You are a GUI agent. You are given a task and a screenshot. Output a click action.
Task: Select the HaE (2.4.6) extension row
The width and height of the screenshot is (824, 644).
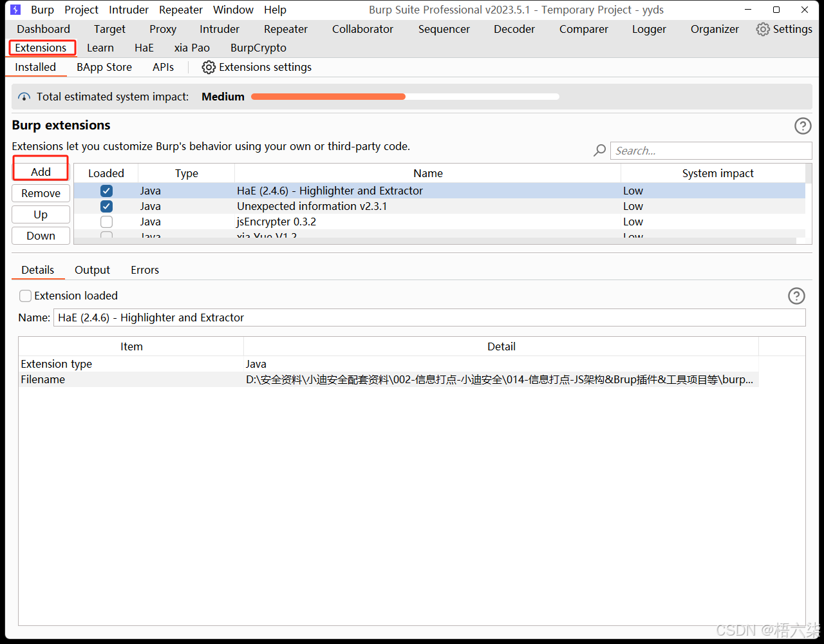pos(440,191)
